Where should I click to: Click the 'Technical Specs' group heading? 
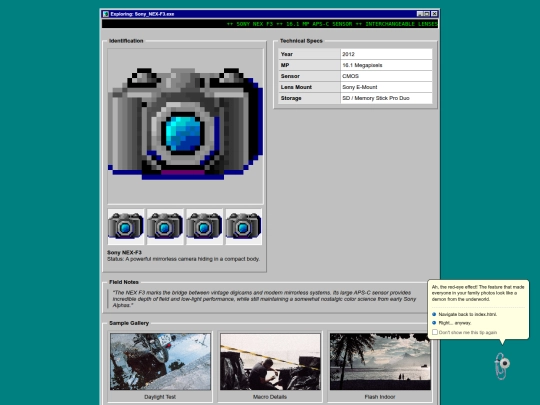(x=301, y=41)
